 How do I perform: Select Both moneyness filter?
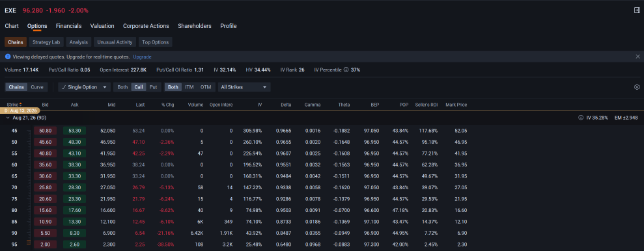(x=173, y=87)
